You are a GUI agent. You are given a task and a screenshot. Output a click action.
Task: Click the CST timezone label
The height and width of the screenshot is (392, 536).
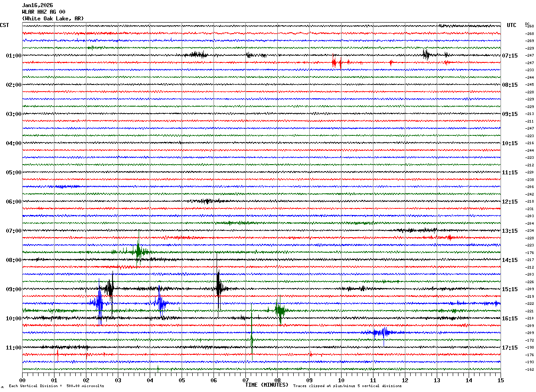4,25
